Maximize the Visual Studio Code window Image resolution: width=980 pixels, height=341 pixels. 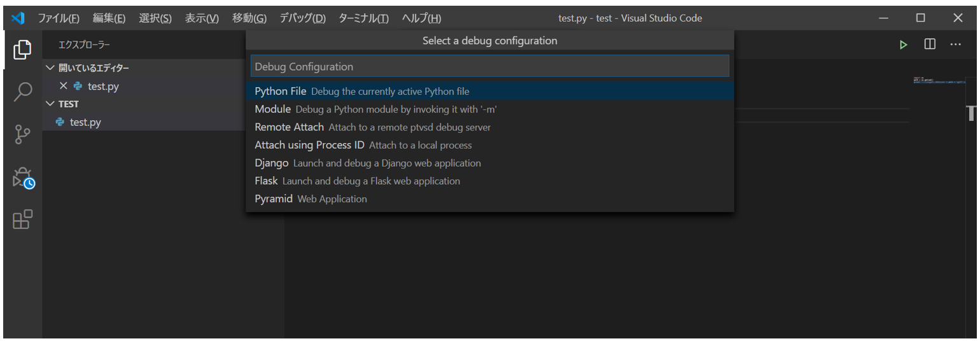[x=920, y=18]
